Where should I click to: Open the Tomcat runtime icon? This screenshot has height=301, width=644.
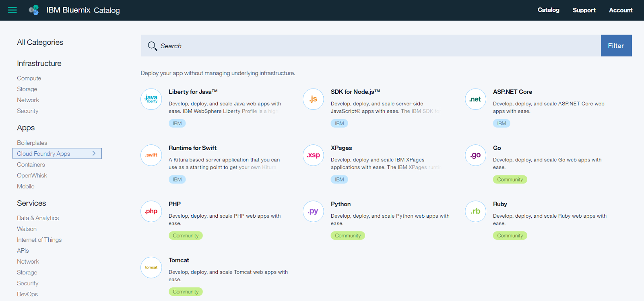[151, 268]
